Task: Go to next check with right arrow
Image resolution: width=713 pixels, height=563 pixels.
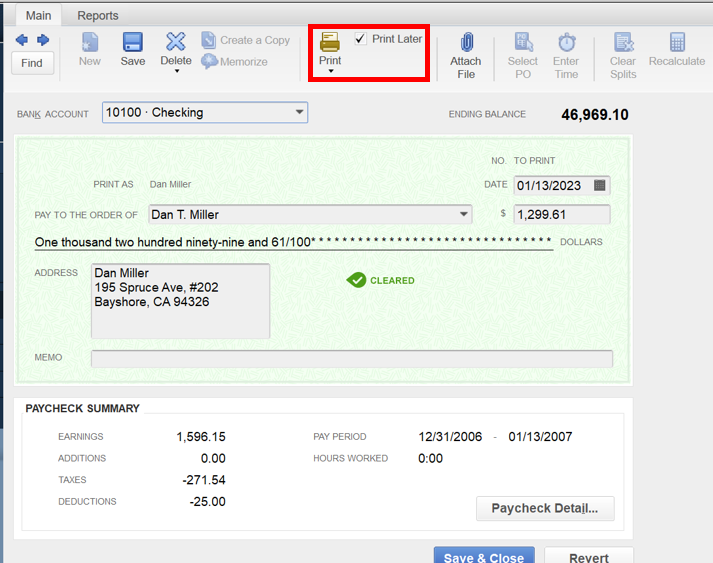Action: (43, 40)
